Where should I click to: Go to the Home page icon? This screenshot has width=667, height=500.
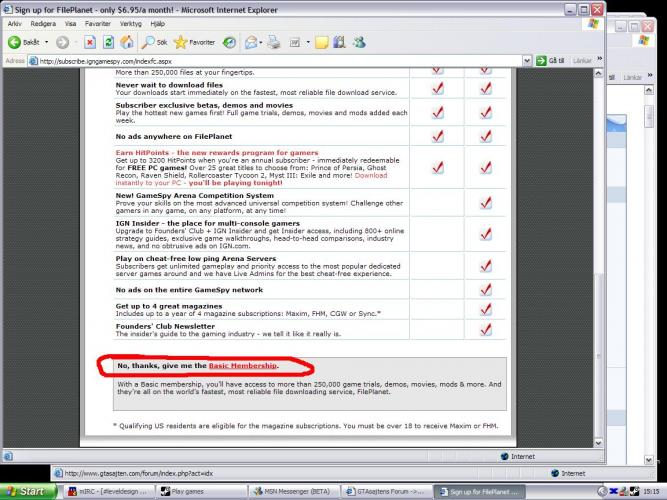click(x=128, y=42)
